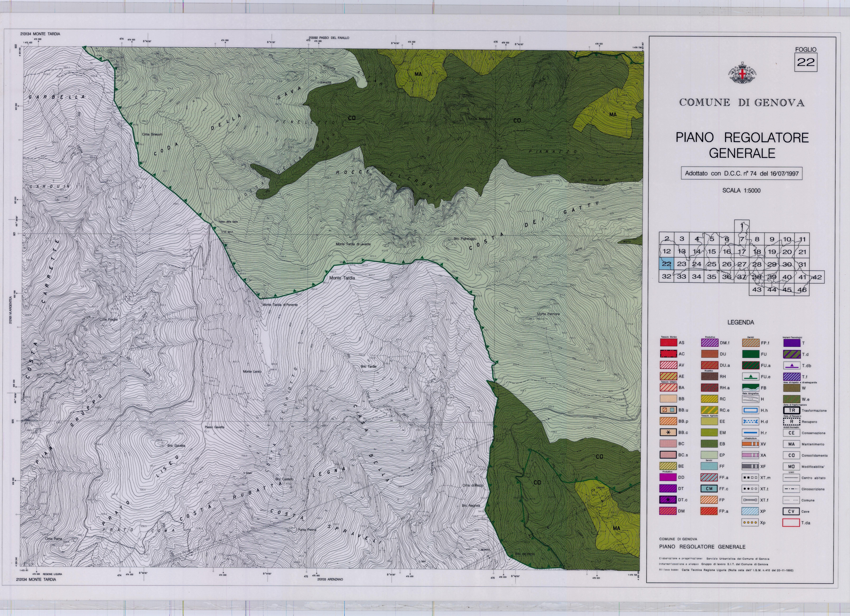
Task: Click the DT.c asterisk legend symbol
Action: click(x=668, y=500)
